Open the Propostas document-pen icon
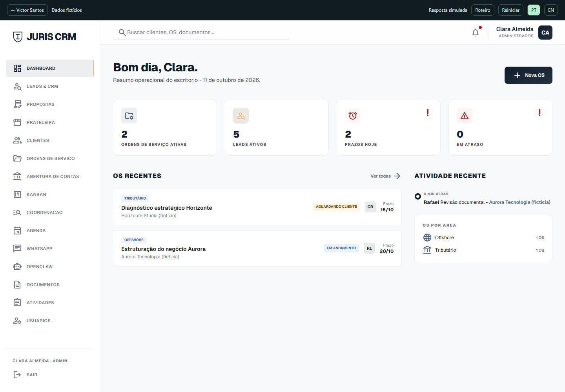 click(x=17, y=104)
